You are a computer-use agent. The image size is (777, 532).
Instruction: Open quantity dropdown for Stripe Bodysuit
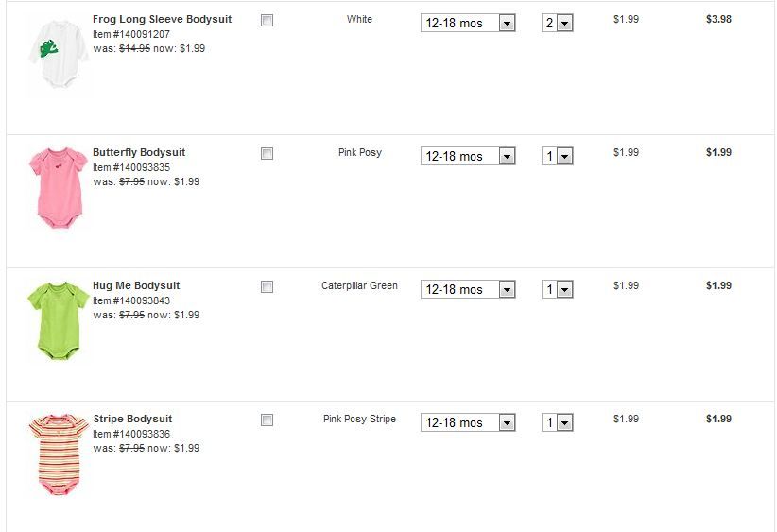[x=558, y=423]
